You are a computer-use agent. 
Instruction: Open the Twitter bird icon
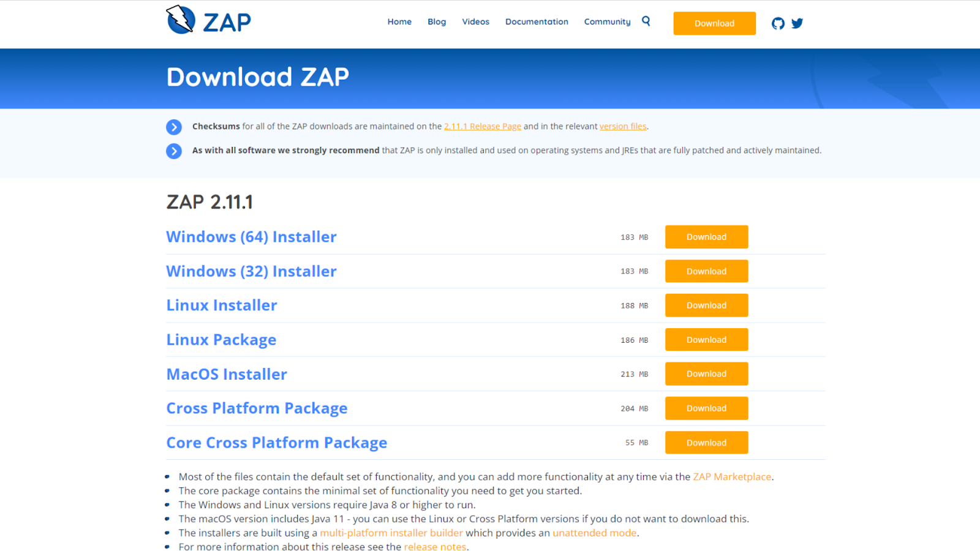[797, 23]
